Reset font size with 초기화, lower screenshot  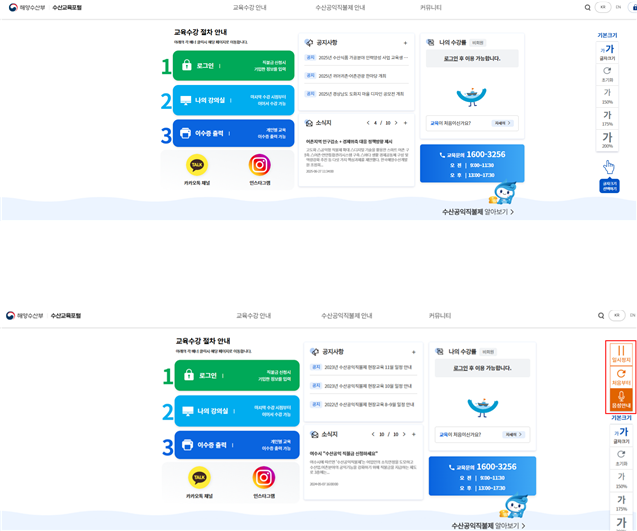[621, 458]
